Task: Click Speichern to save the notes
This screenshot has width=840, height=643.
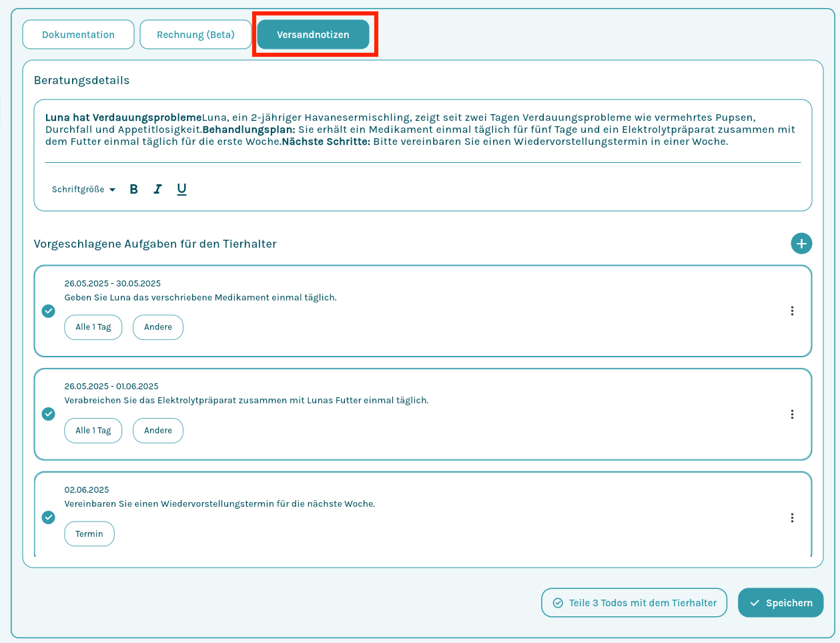Action: coord(780,603)
